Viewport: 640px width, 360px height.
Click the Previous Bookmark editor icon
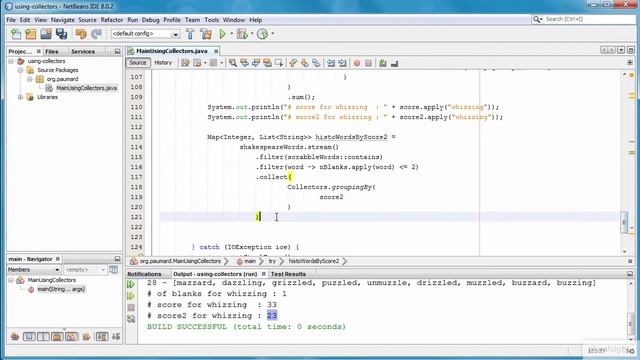coord(293,63)
